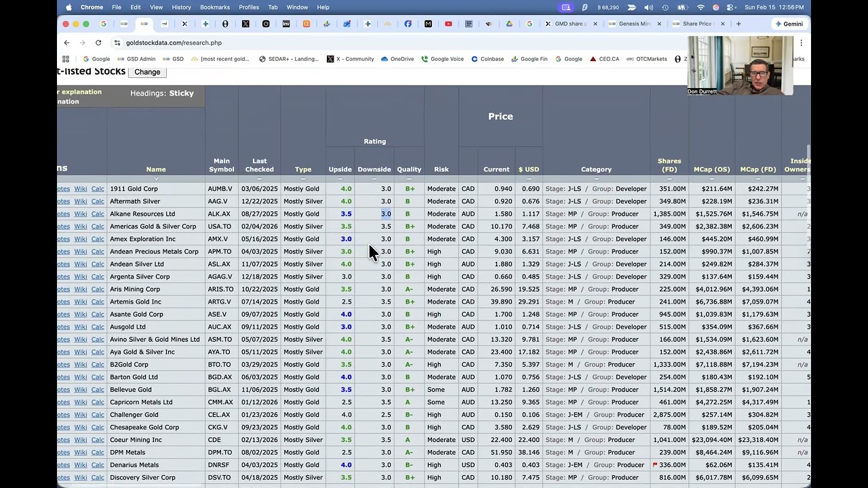Screen dimensions: 868x488
Task: Close the Genesis Min tab
Action: (658, 24)
